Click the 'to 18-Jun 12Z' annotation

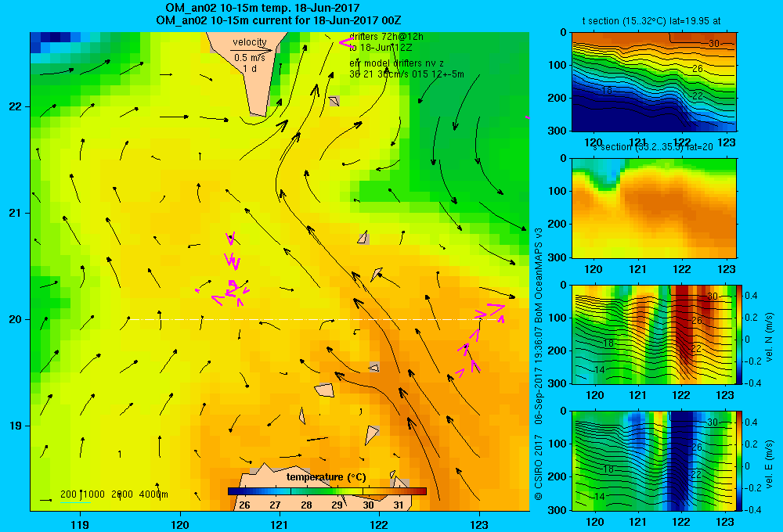pyautogui.click(x=381, y=48)
